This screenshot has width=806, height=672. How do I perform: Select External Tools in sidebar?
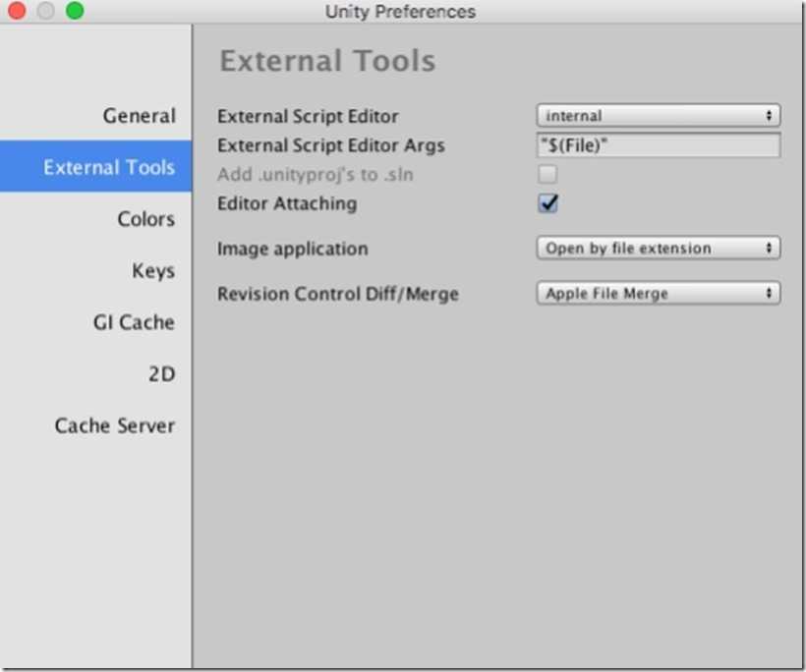pos(95,166)
